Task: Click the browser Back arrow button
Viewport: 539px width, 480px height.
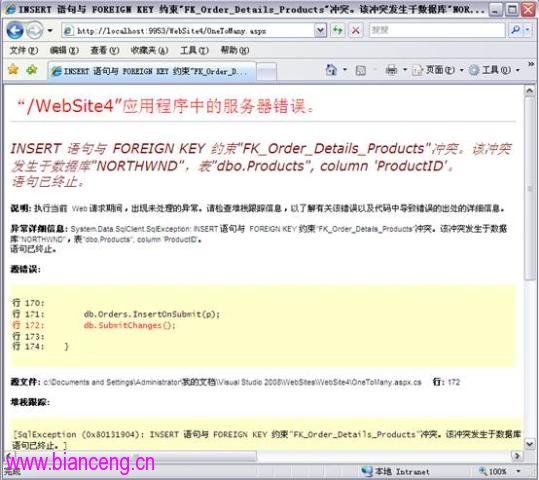Action: click(x=15, y=31)
